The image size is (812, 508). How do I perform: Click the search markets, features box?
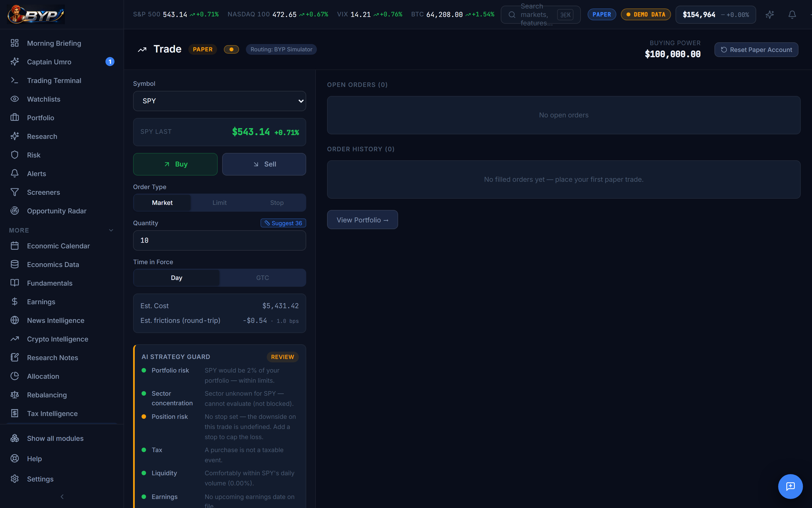(x=540, y=14)
